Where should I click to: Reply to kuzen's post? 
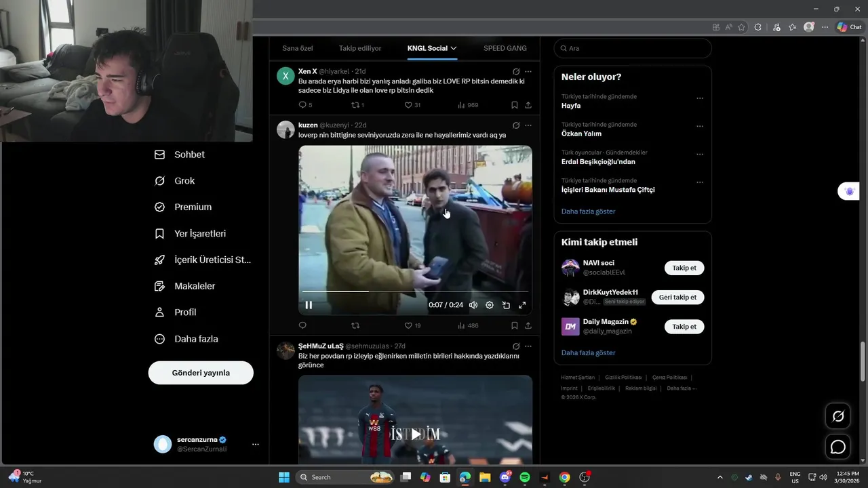(x=302, y=325)
